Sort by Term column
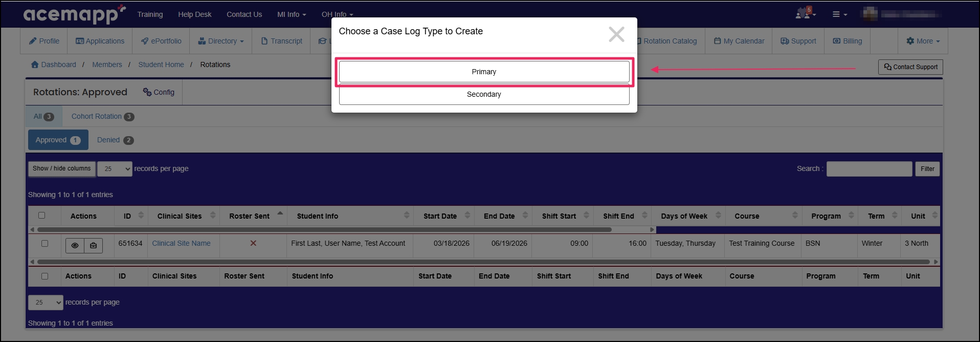 (x=895, y=216)
